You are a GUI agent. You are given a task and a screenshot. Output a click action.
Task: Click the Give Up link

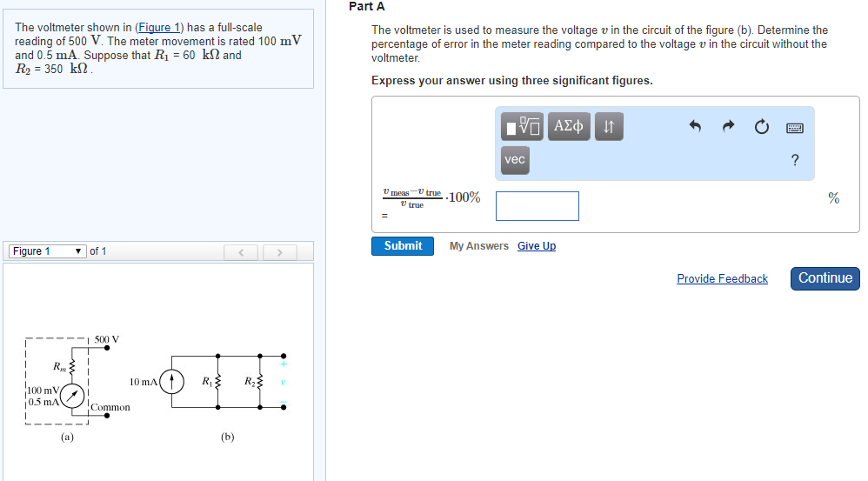[537, 246]
